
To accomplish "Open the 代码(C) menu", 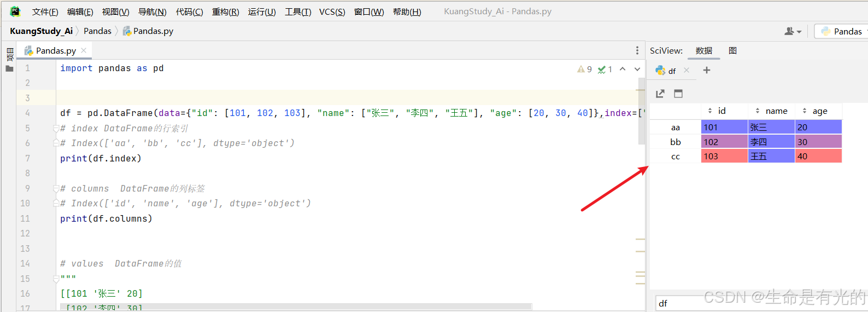I will pyautogui.click(x=189, y=11).
